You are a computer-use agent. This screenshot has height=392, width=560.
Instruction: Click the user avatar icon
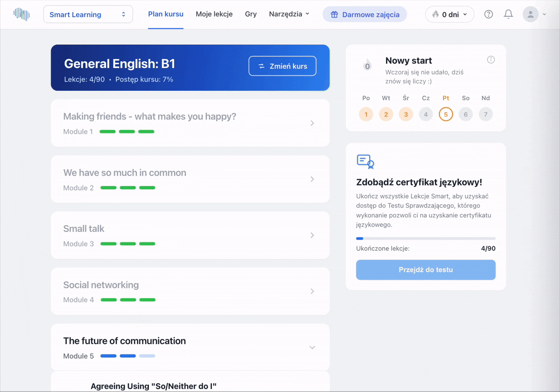click(530, 14)
